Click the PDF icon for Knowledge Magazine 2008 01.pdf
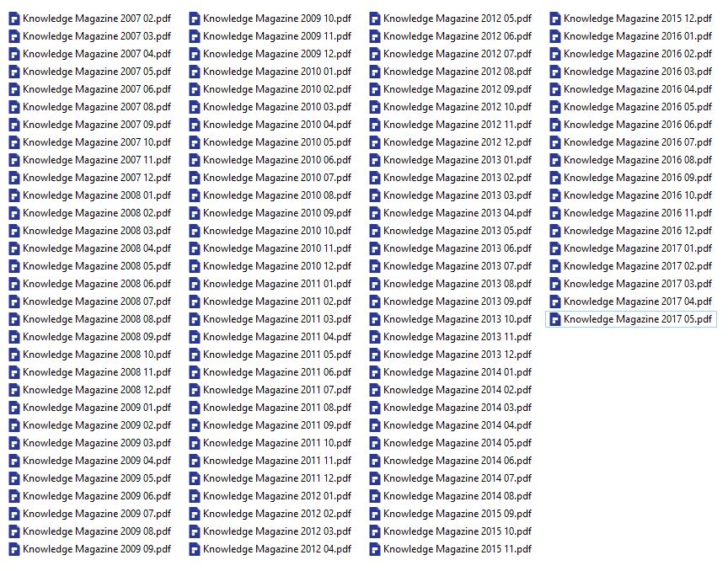The width and height of the screenshot is (728, 571). point(14,195)
